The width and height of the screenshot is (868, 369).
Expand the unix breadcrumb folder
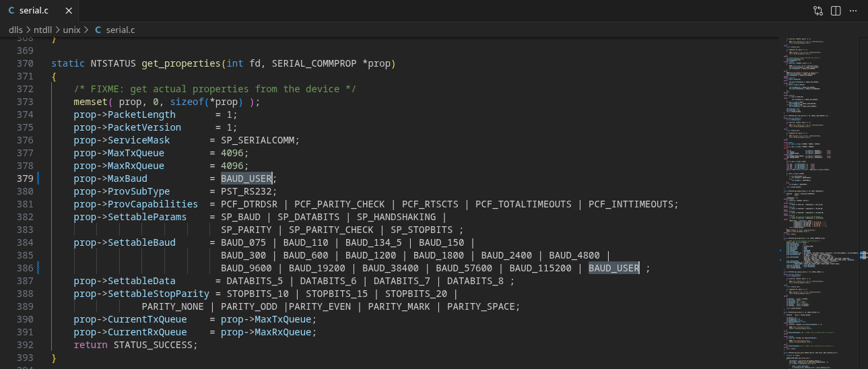(71, 30)
